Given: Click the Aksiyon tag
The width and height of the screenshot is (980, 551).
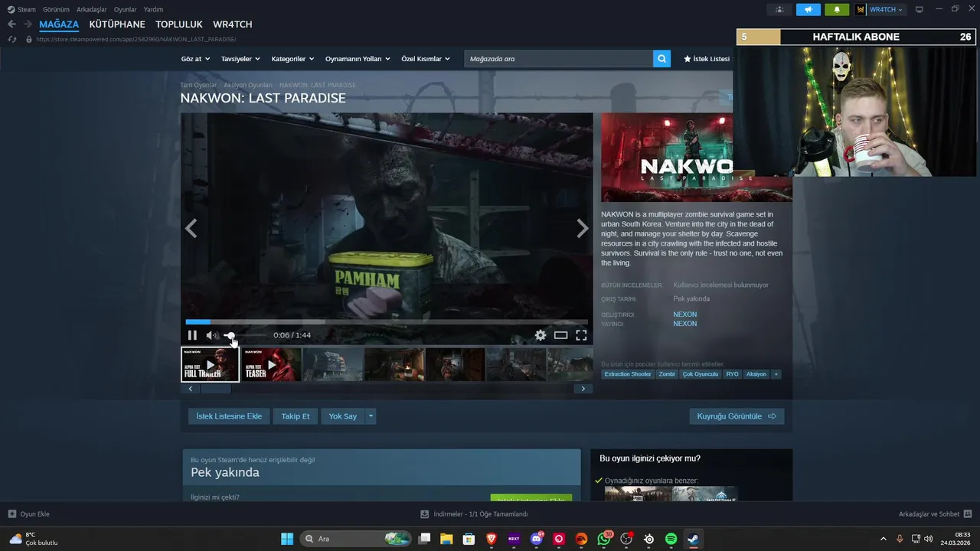Looking at the screenshot, I should pyautogui.click(x=756, y=374).
